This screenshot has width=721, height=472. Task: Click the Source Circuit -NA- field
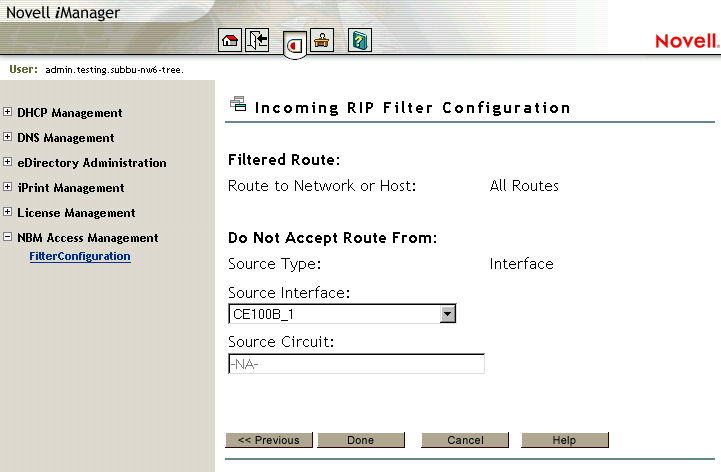pyautogui.click(x=356, y=364)
